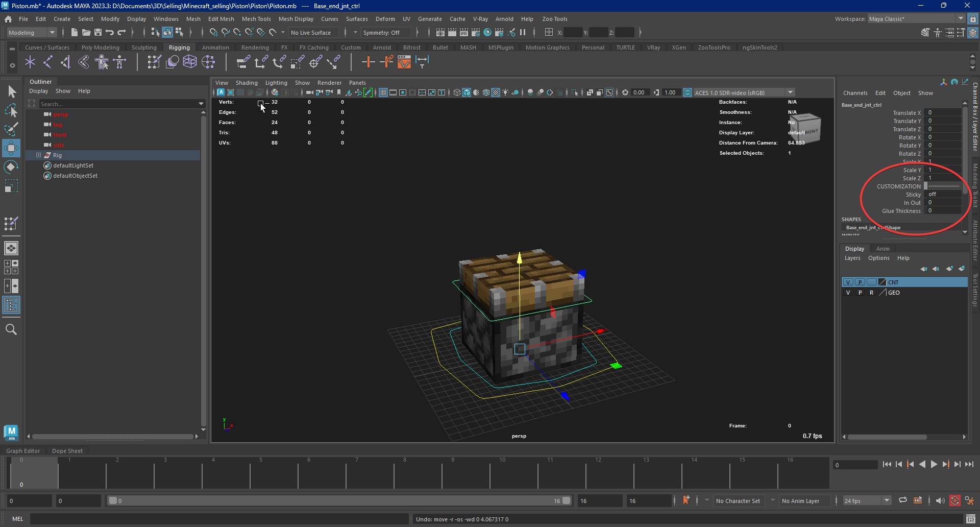Click the Paint Skin Weights shelf icon
The image size is (980, 527).
pos(154,62)
